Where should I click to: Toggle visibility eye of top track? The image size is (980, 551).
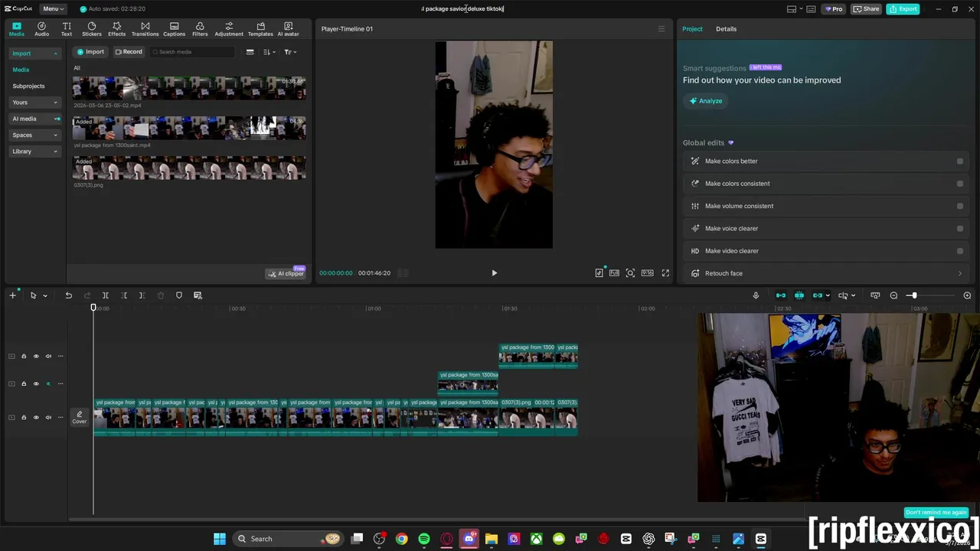tap(36, 356)
